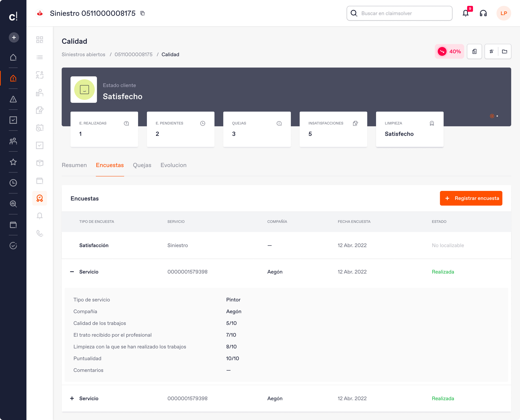Click the No localizable status
This screenshot has height=420, width=520.
tap(448, 245)
